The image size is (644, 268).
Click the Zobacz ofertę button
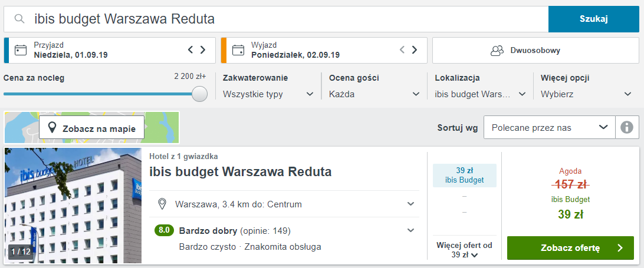coord(570,248)
